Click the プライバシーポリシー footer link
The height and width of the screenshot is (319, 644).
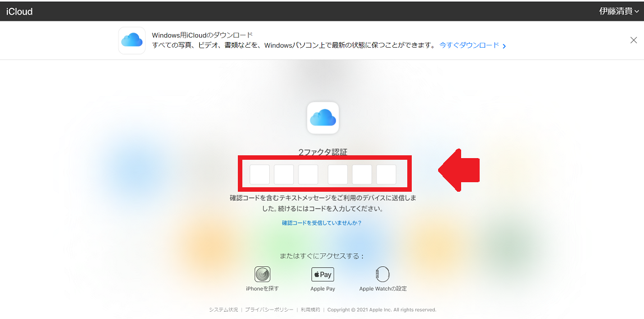click(x=269, y=309)
